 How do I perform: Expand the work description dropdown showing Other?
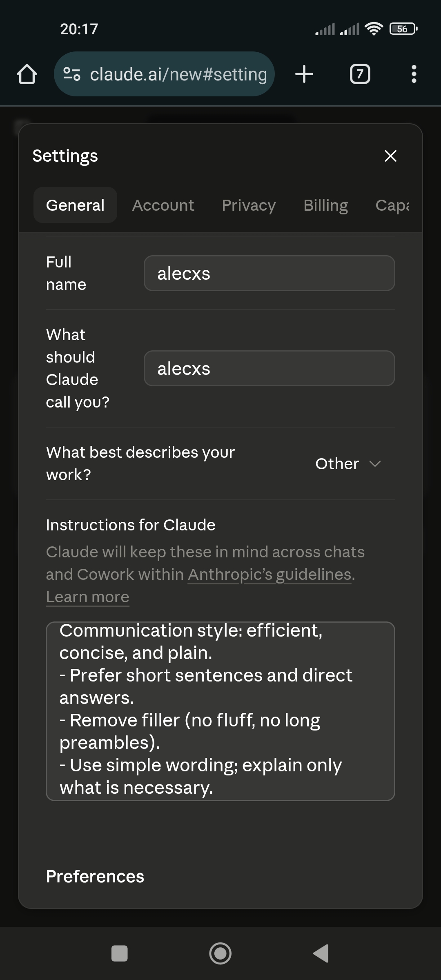pos(348,464)
